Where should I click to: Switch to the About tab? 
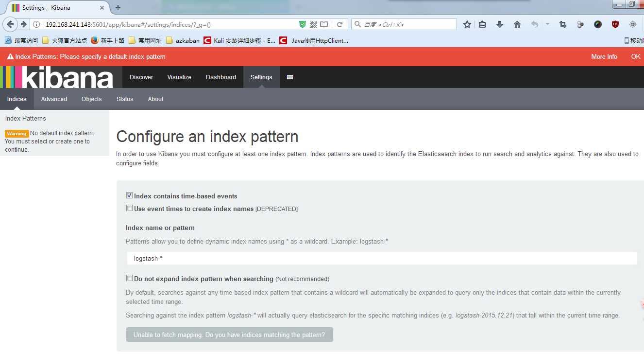[155, 99]
